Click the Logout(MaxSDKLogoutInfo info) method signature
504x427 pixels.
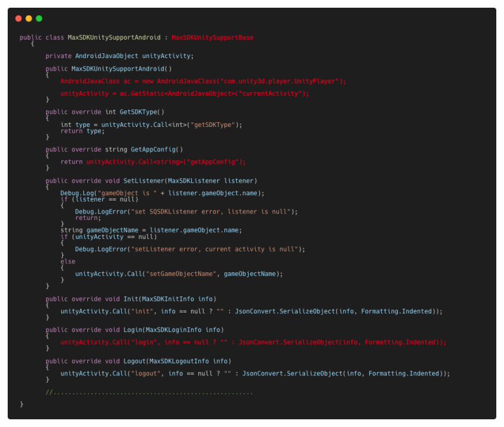[x=138, y=361]
